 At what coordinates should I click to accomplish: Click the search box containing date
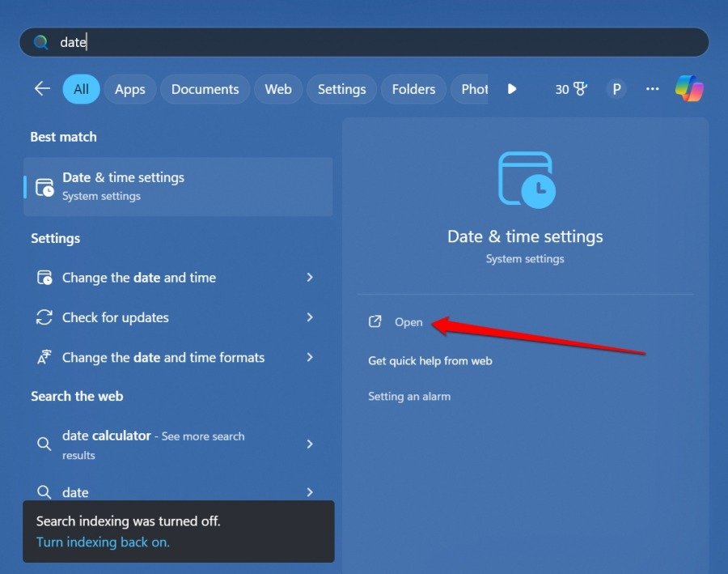(364, 42)
